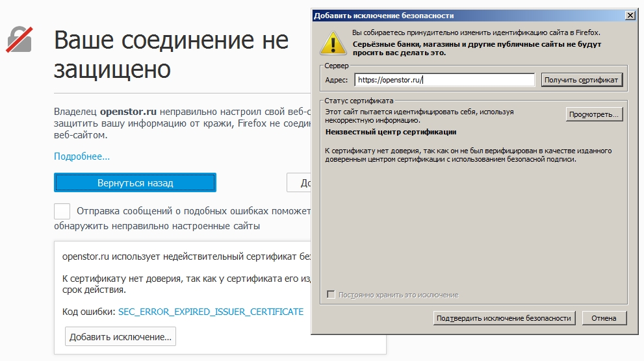
Task: Click 'Отмена' to cancel the dialog
Action: coord(604,318)
